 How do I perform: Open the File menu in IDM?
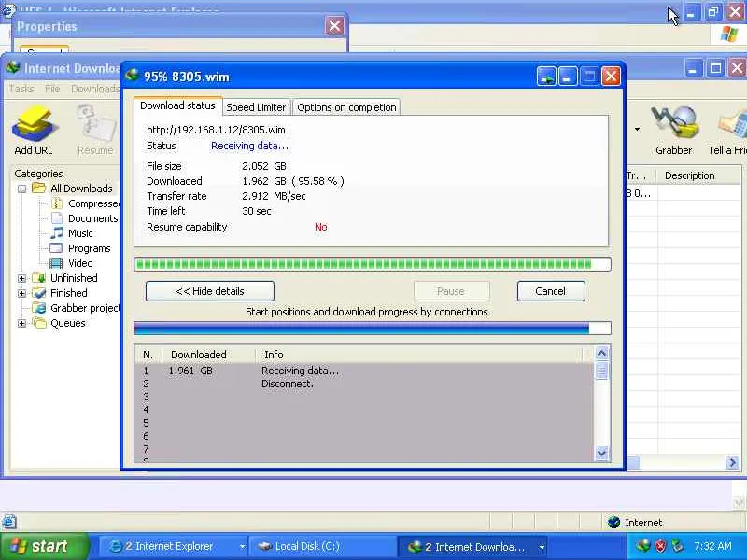click(52, 89)
